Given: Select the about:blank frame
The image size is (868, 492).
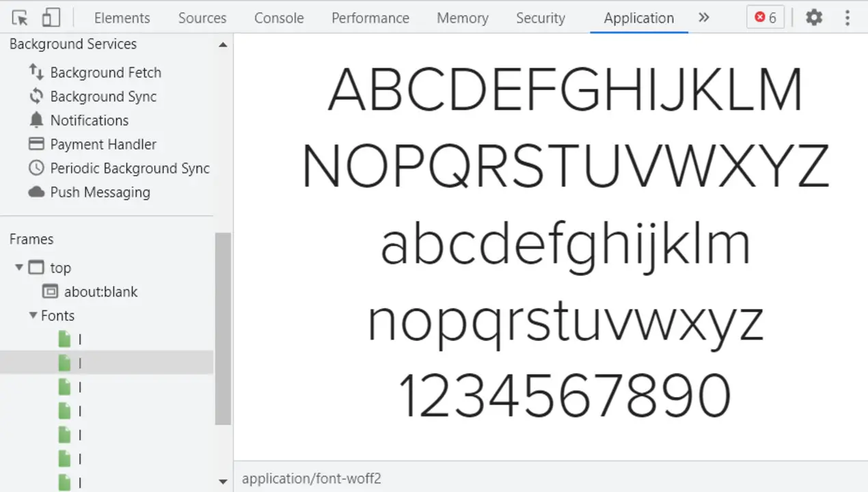Looking at the screenshot, I should pos(101,292).
